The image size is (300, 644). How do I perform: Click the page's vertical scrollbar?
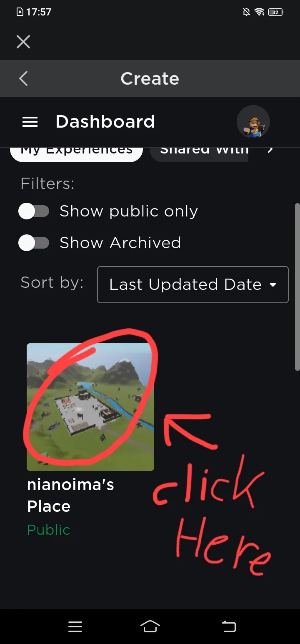tap(297, 287)
